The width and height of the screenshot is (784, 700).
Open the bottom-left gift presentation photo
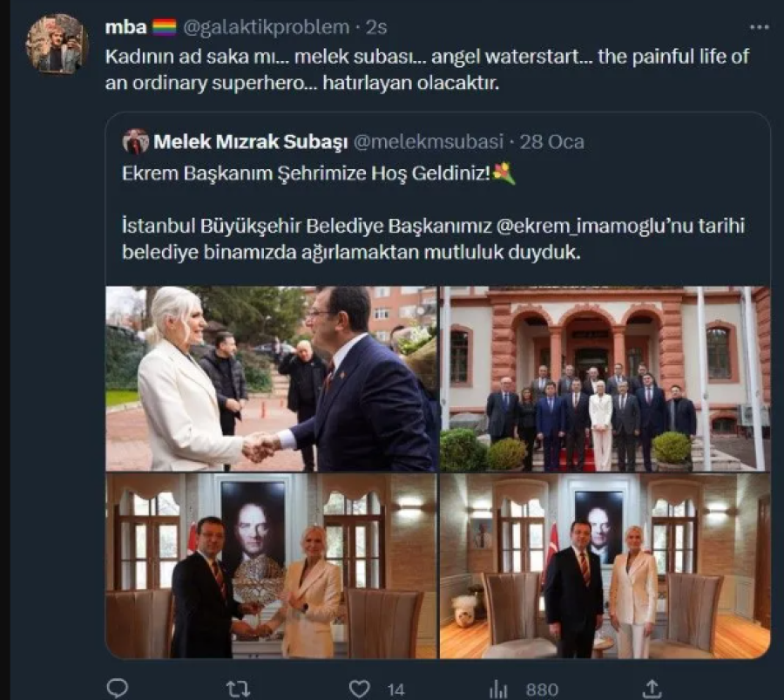point(271,566)
